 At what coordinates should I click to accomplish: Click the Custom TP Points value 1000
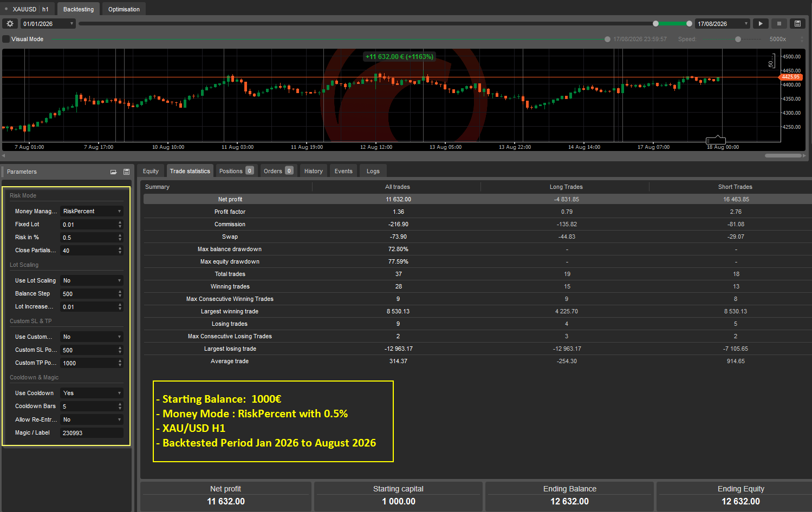(x=88, y=363)
